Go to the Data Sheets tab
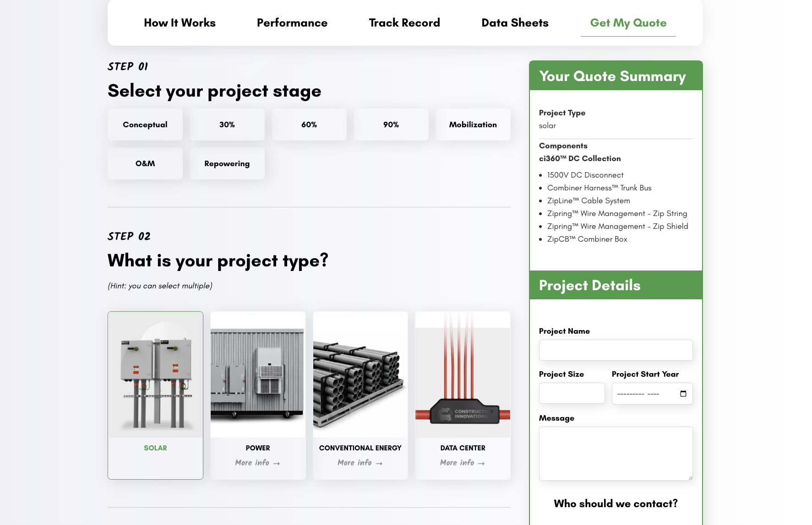This screenshot has height=525, width=812. tap(515, 23)
